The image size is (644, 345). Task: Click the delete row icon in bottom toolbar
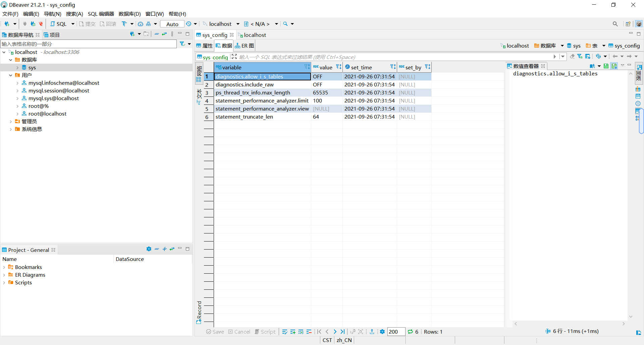point(309,332)
